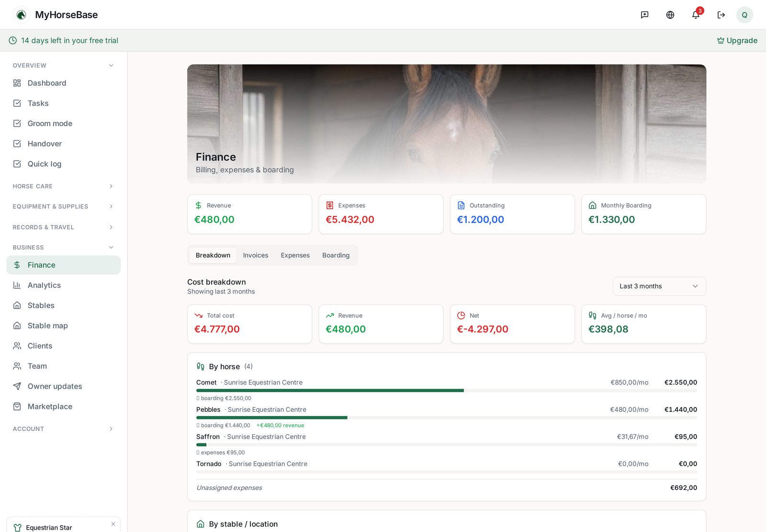
Task: Click the Total cost trending-down icon
Action: click(x=198, y=316)
